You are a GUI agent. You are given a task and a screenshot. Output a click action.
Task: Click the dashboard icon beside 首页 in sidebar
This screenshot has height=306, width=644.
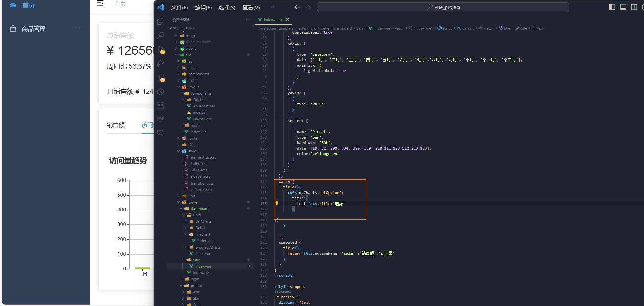pos(13,5)
